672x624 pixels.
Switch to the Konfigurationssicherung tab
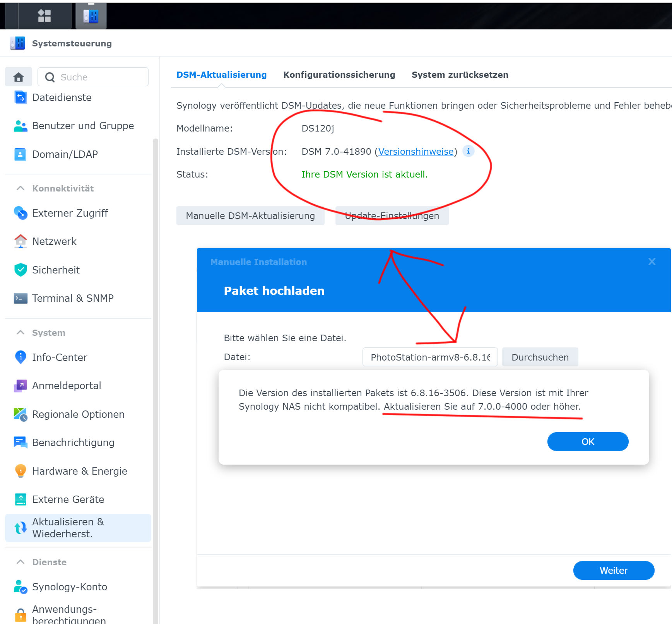(339, 75)
